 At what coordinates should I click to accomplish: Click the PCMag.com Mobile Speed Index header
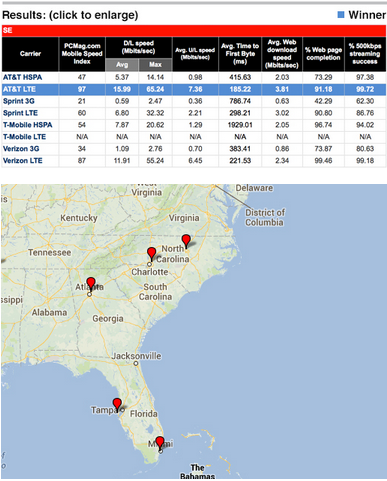(82, 54)
